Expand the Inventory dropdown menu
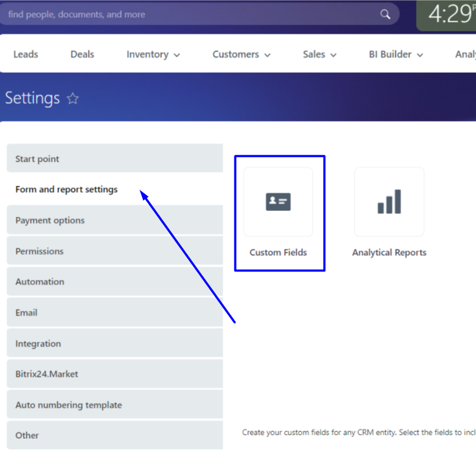 (x=153, y=55)
